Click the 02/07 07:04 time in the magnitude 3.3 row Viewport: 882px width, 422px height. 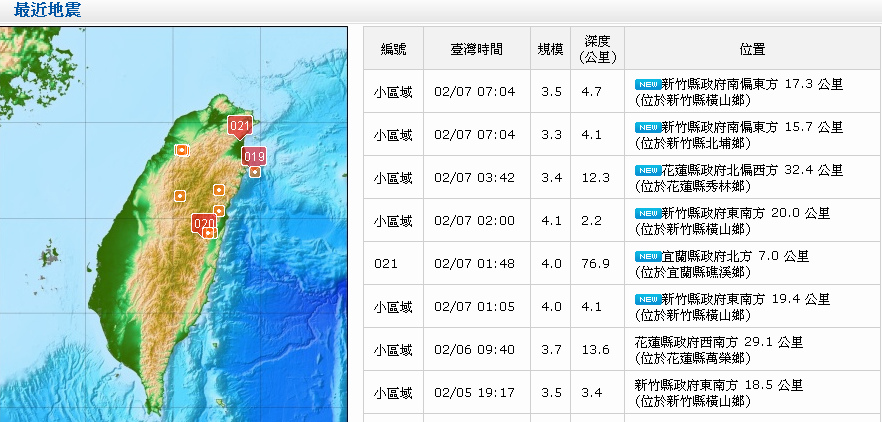[x=474, y=135]
